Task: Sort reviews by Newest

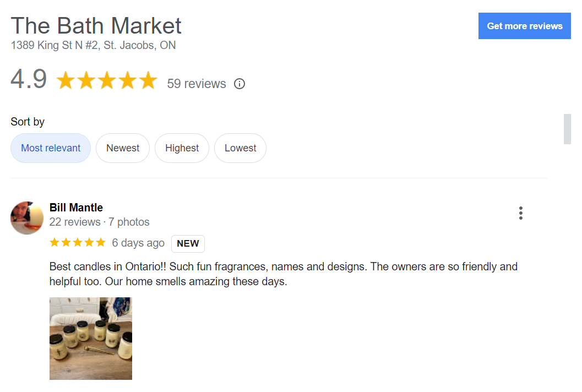Action: 123,148
